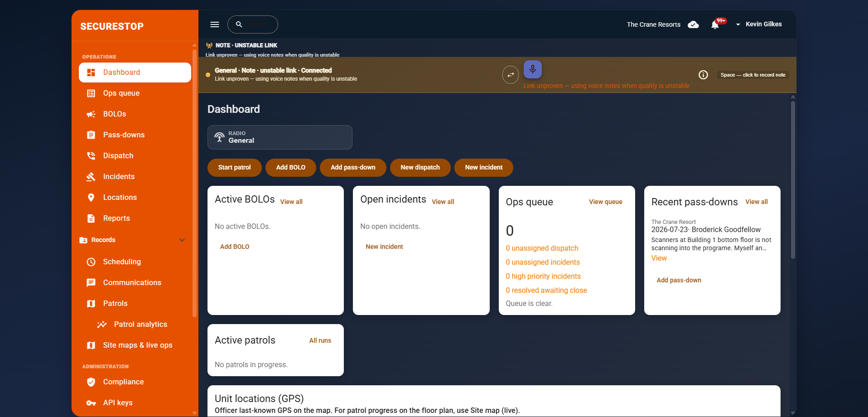Click the main content vertical scrollbar
The height and width of the screenshot is (417, 868).
[793, 180]
